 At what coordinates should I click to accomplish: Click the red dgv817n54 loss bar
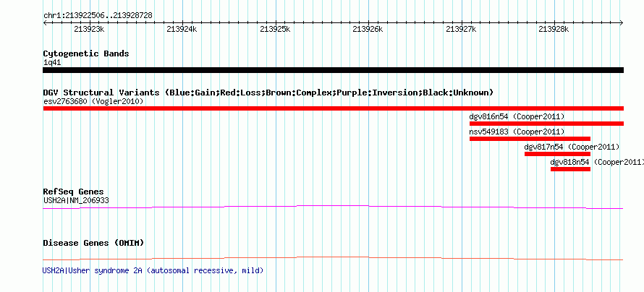pyautogui.click(x=557, y=154)
